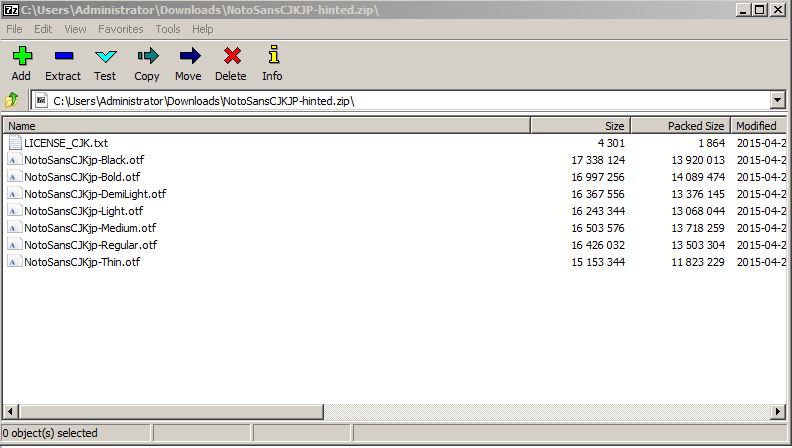This screenshot has width=792, height=448.
Task: Click the 7z application title bar icon
Action: 11,10
